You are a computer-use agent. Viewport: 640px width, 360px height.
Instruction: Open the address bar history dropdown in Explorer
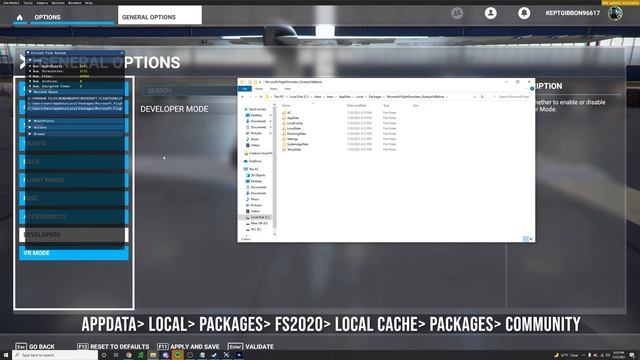pyautogui.click(x=475, y=97)
